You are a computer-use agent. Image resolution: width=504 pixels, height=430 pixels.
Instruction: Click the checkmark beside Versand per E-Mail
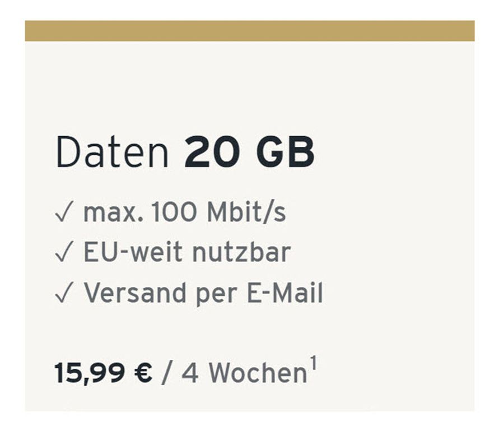[64, 293]
